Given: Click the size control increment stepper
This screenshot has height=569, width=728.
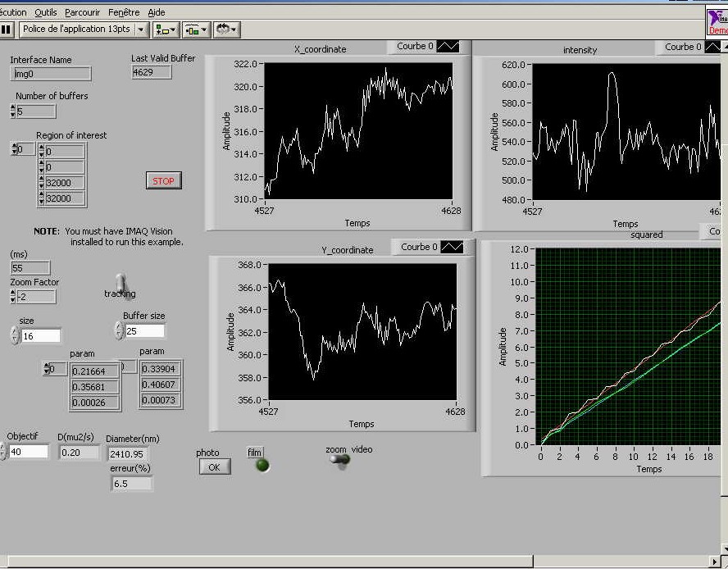Looking at the screenshot, I should (14, 331).
